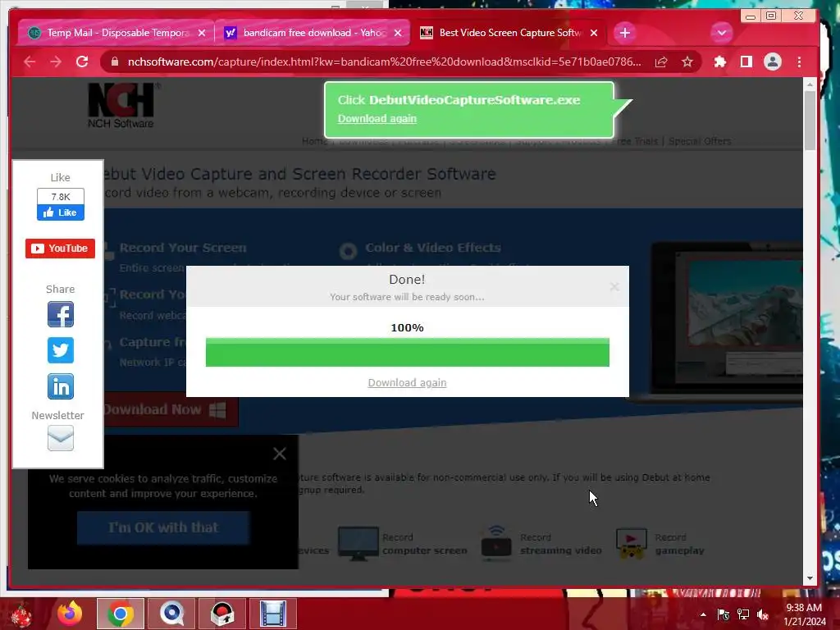Click the share page icon in address bar

coord(661,62)
